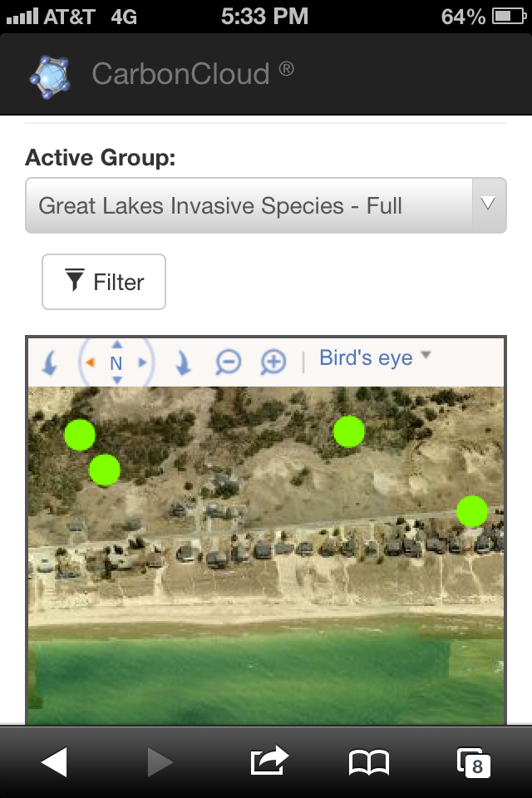The width and height of the screenshot is (532, 798).
Task: Click the zoom in magnifier icon
Action: 273,362
